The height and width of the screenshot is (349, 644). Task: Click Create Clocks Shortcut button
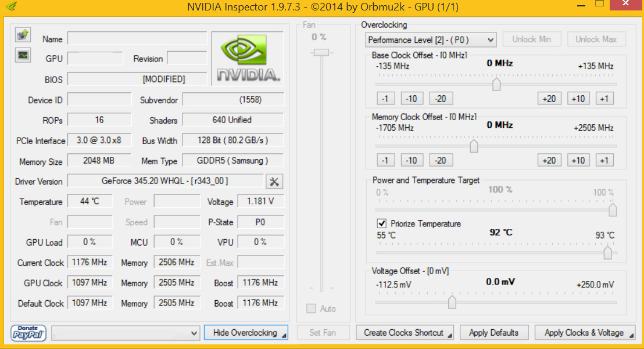[x=405, y=333]
